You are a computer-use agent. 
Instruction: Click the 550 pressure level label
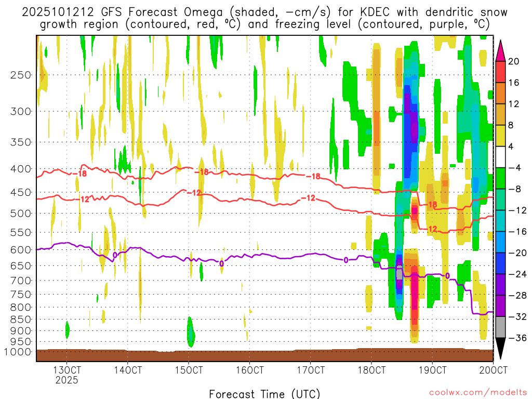(x=21, y=232)
